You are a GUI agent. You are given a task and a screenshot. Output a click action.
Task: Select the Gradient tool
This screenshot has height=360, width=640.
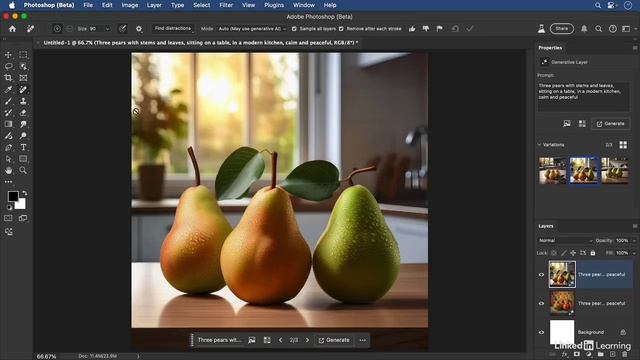(8, 124)
